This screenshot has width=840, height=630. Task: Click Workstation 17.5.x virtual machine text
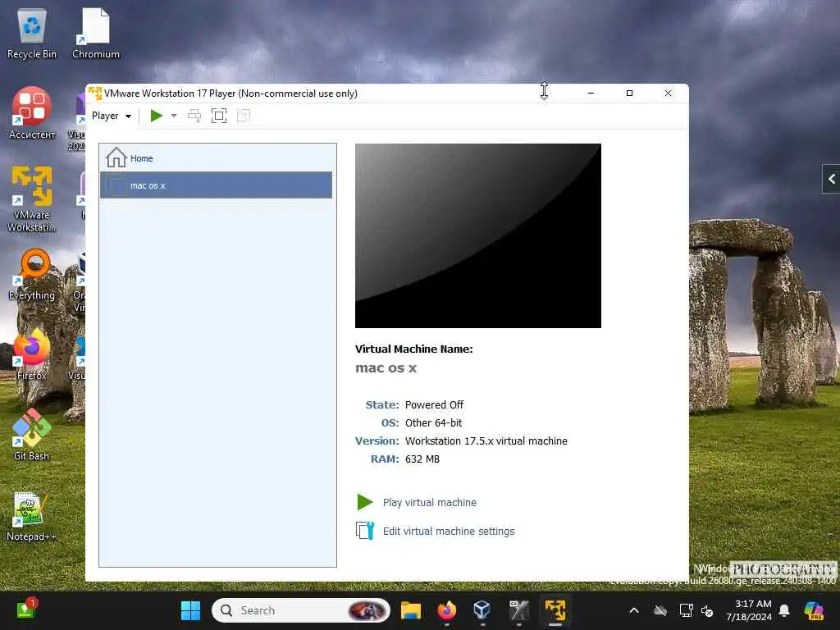pyautogui.click(x=486, y=441)
